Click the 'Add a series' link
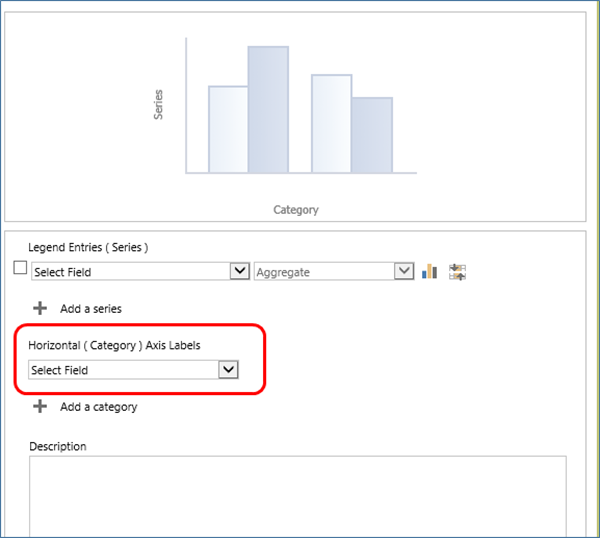 pos(91,309)
